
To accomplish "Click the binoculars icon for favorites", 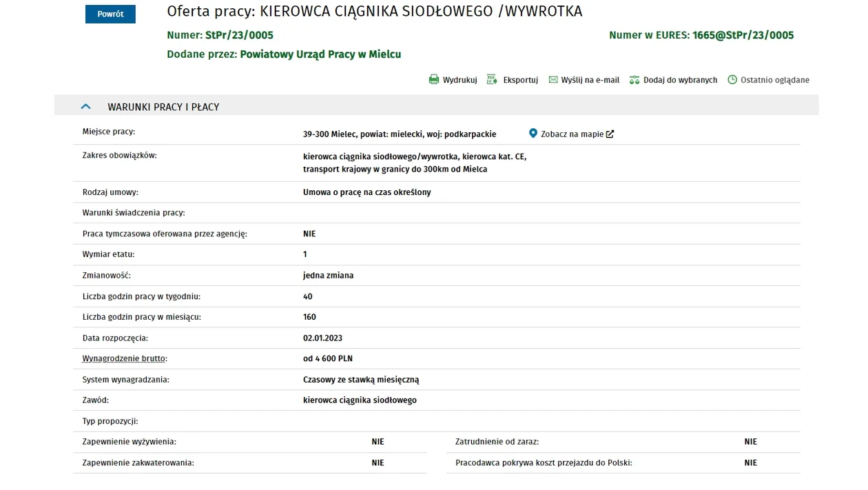I will (634, 80).
